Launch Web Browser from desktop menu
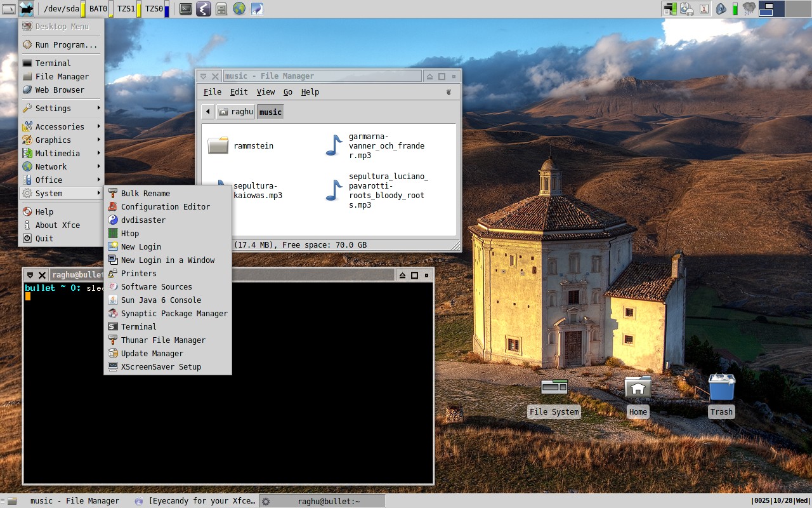The image size is (812, 508). click(61, 90)
